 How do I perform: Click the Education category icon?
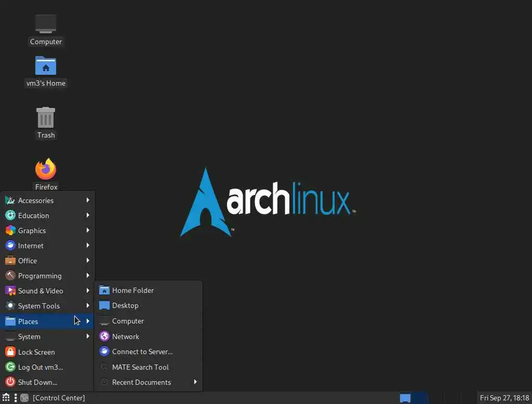10,216
